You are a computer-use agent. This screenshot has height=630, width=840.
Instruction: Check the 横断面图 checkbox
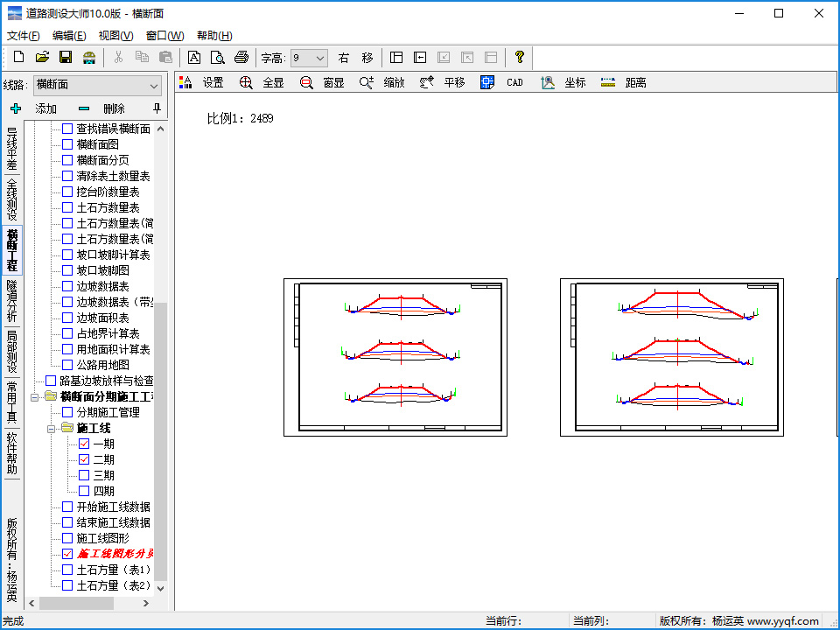pyautogui.click(x=67, y=144)
